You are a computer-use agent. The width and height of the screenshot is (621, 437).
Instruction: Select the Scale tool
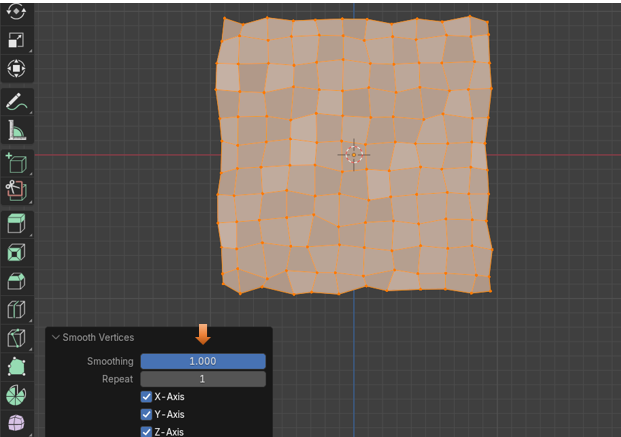pos(17,40)
